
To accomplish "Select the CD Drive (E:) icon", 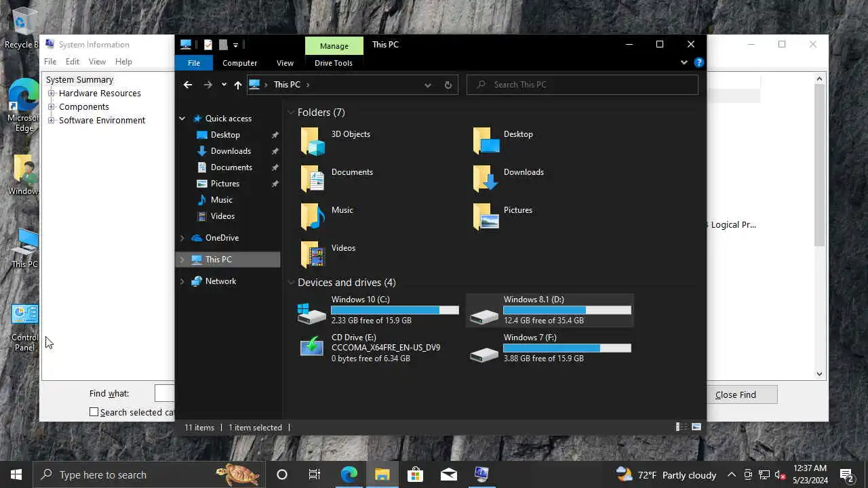I will pyautogui.click(x=312, y=346).
